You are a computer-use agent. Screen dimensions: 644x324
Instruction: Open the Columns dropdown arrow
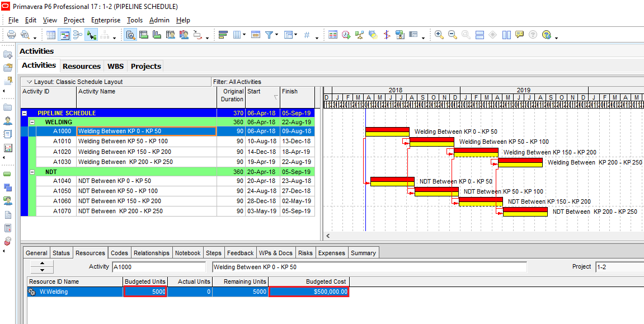pos(244,35)
